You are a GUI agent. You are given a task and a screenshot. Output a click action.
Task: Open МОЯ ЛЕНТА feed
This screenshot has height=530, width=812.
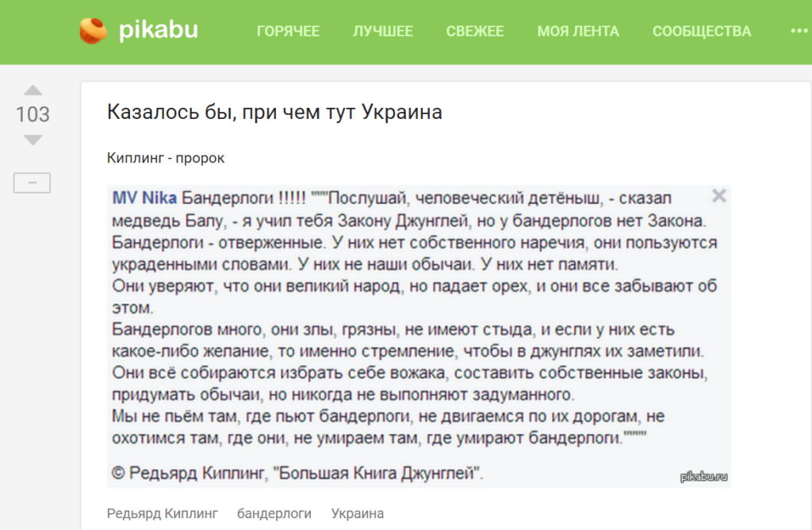(x=578, y=32)
